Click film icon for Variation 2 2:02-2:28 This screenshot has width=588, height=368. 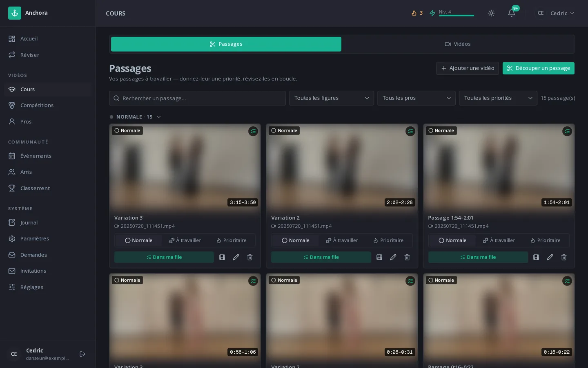pos(379,257)
